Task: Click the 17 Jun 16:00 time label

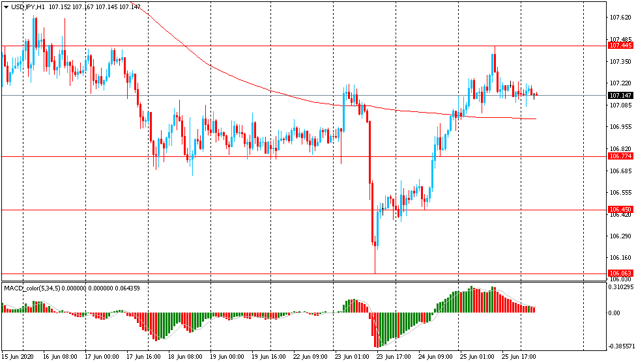Action: point(143,357)
